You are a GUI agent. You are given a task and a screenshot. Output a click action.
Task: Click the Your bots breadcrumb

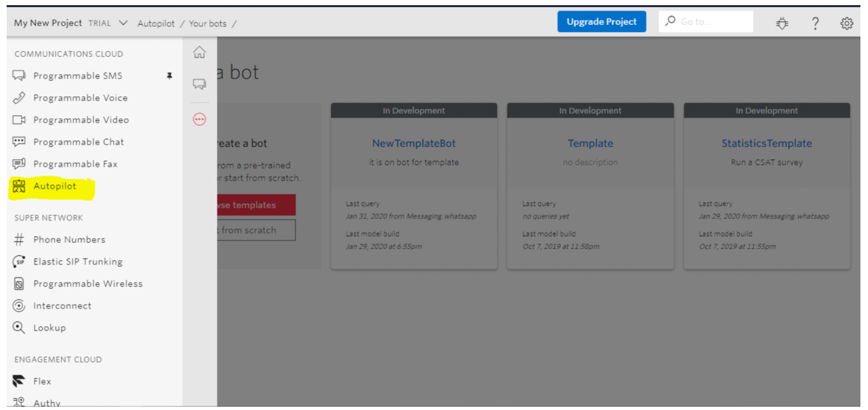(207, 23)
